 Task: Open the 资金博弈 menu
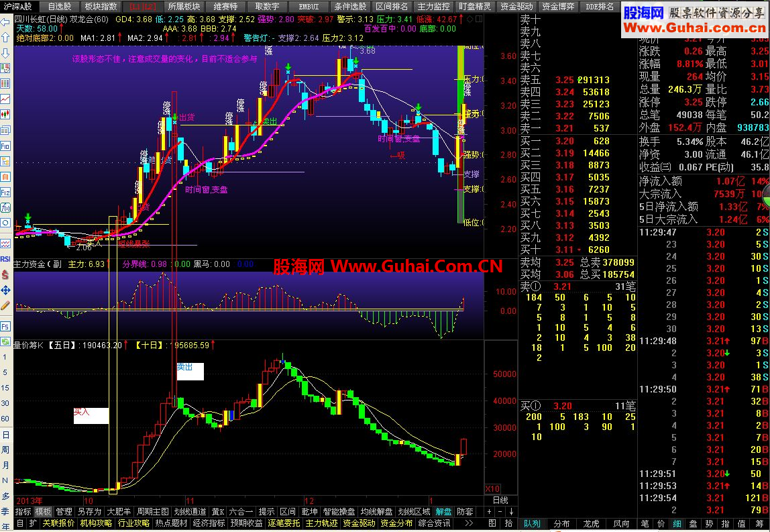(x=558, y=7)
